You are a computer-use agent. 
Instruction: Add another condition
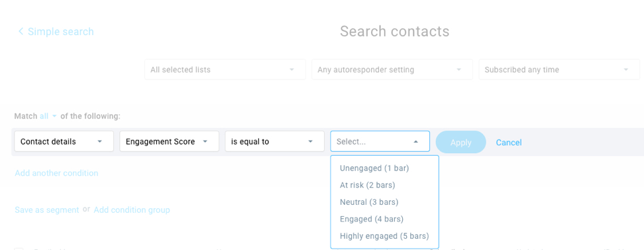(x=57, y=173)
